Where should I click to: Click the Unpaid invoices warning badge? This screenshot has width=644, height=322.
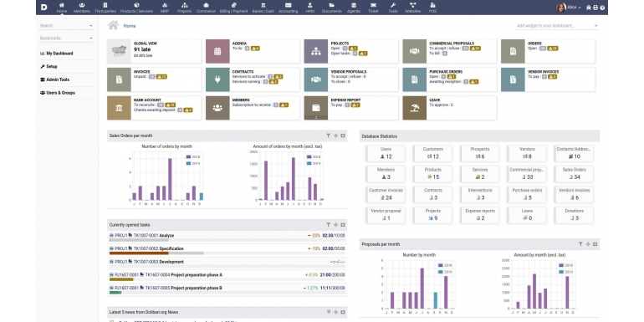161,77
